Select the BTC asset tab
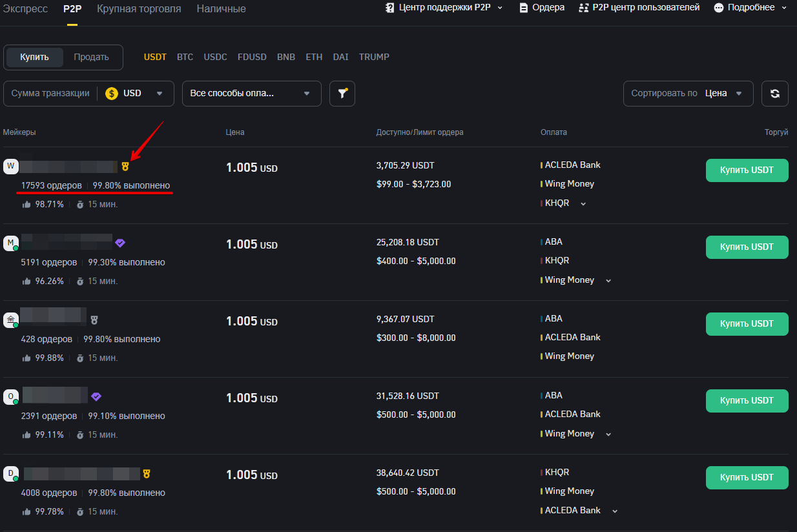Screen dimensions: 797x532 [185, 57]
